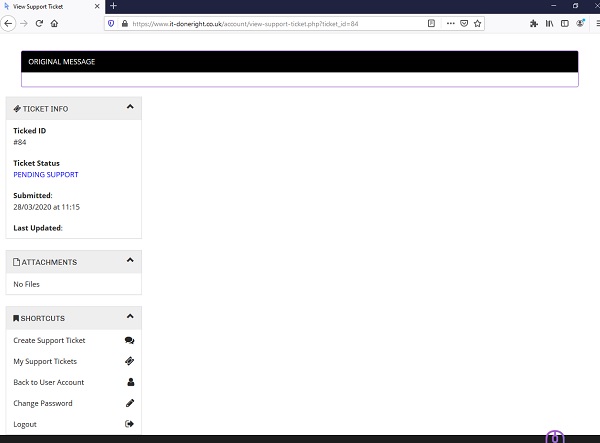Screen dimensions: 600x443
Task: Reload the page with the refresh icon
Action: tap(39, 24)
